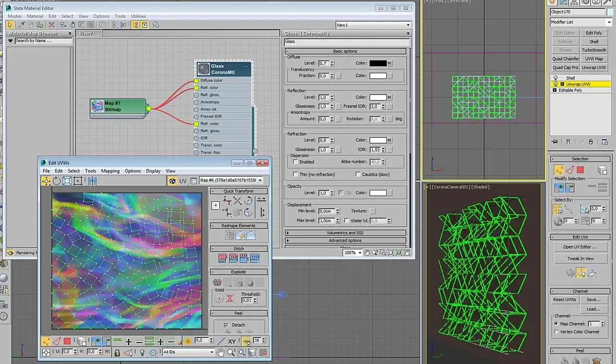This screenshot has height=364, width=616.
Task: Click the lock selection padlock icon
Action: pyautogui.click(x=117, y=353)
